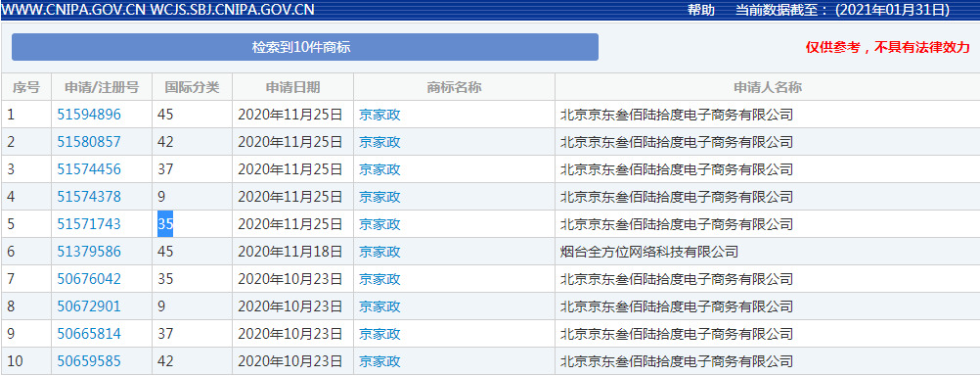The width and height of the screenshot is (980, 376).
Task: Click sequence number 6 in the table
Action: point(12,252)
